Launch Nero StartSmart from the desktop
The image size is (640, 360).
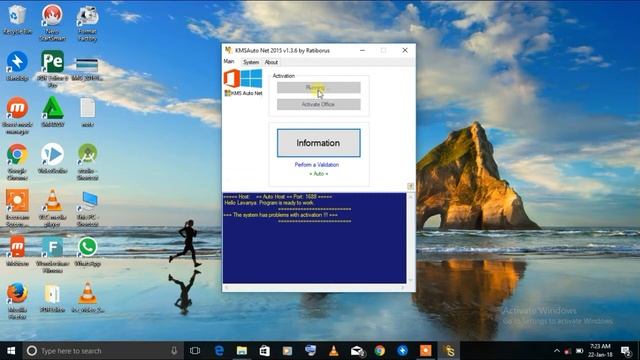click(x=52, y=22)
